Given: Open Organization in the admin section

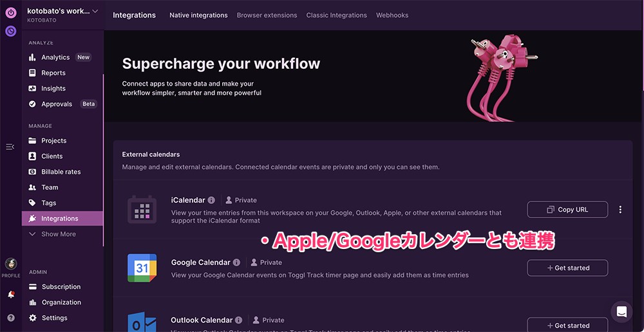Looking at the screenshot, I should [x=62, y=302].
